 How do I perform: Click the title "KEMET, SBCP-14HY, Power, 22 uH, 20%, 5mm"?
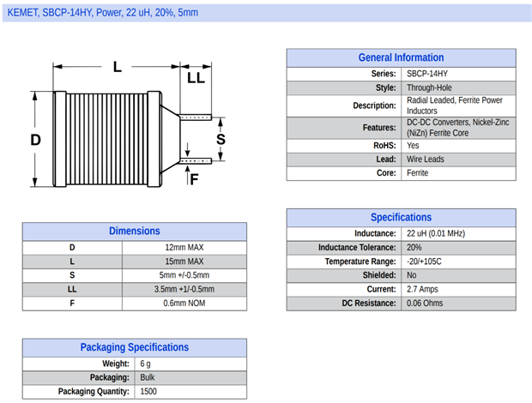click(103, 13)
